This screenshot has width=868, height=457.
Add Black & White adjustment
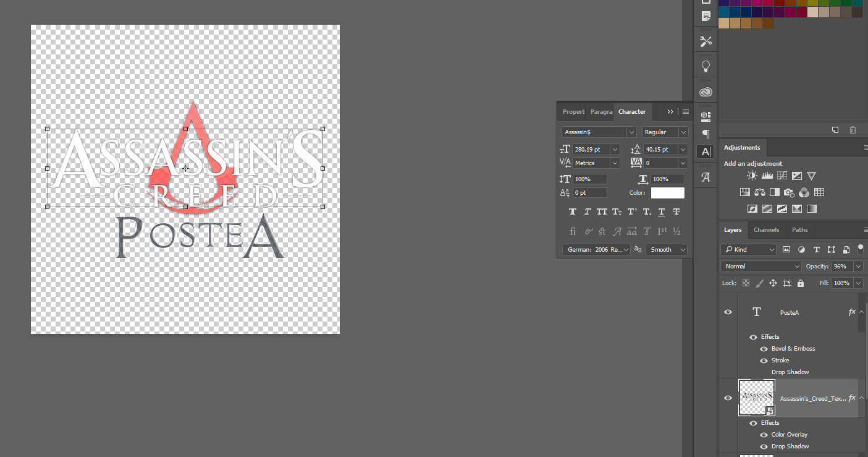(775, 192)
